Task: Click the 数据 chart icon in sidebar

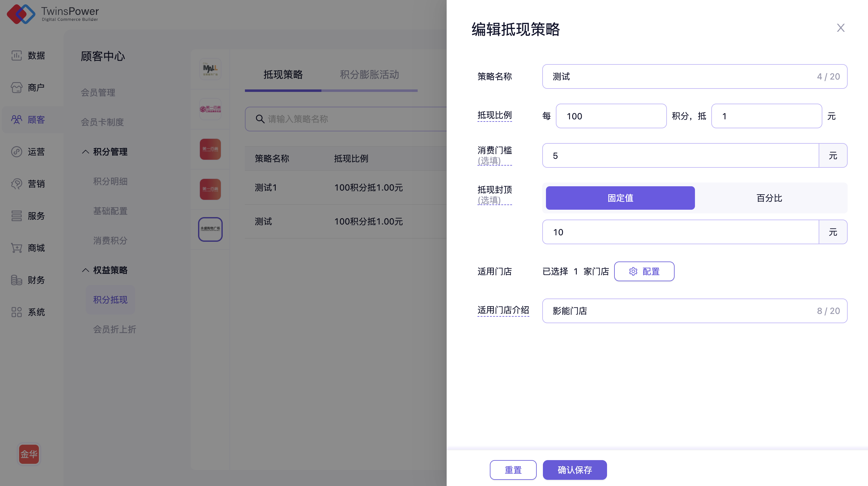Action: click(16, 55)
